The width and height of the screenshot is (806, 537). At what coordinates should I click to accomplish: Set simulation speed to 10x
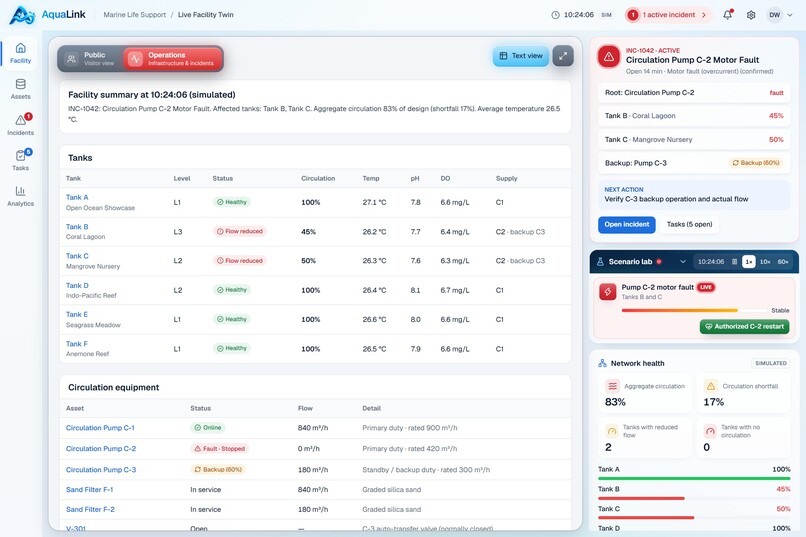[765, 262]
